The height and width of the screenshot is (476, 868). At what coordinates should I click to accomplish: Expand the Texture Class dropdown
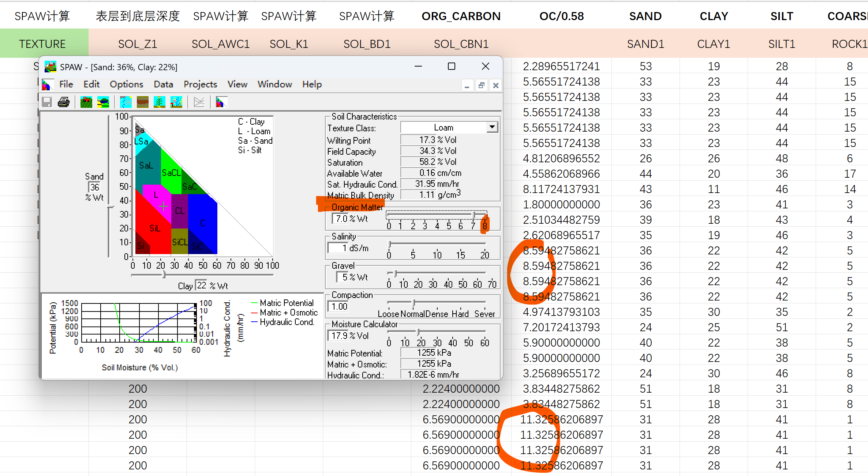tap(492, 127)
